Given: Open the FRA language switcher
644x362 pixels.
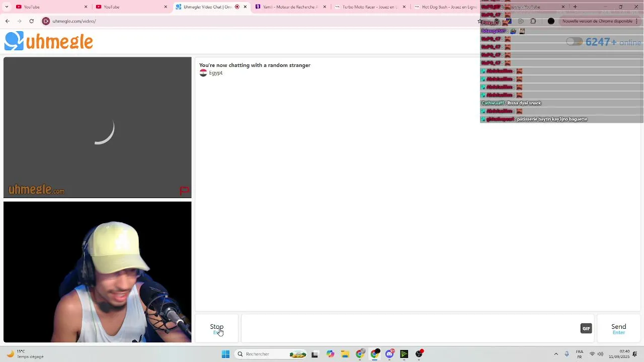Looking at the screenshot, I should click(580, 354).
